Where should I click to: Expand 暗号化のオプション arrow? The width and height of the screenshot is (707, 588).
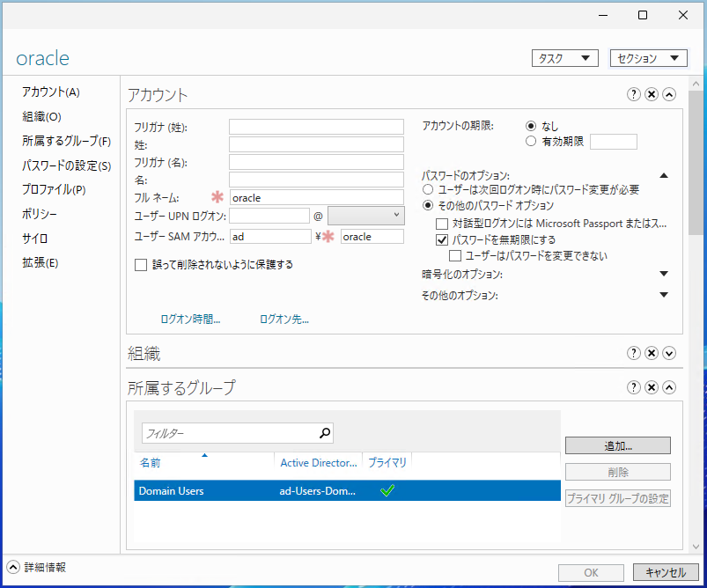tap(664, 275)
